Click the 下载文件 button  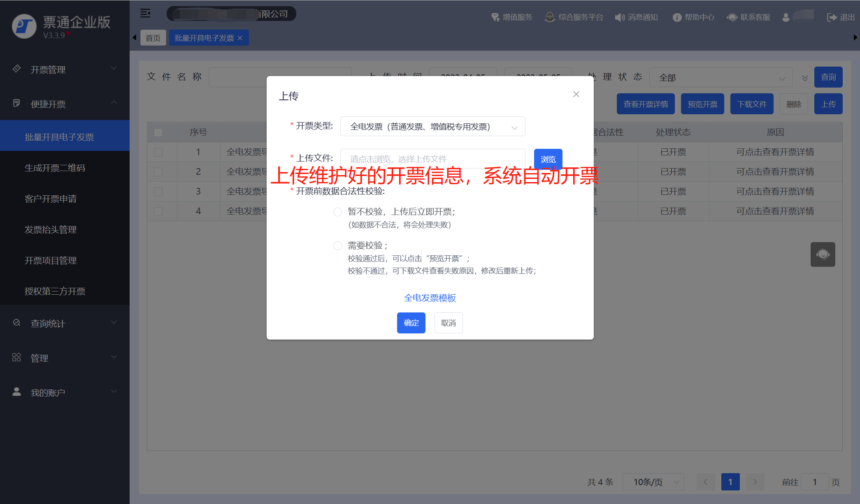pyautogui.click(x=752, y=104)
